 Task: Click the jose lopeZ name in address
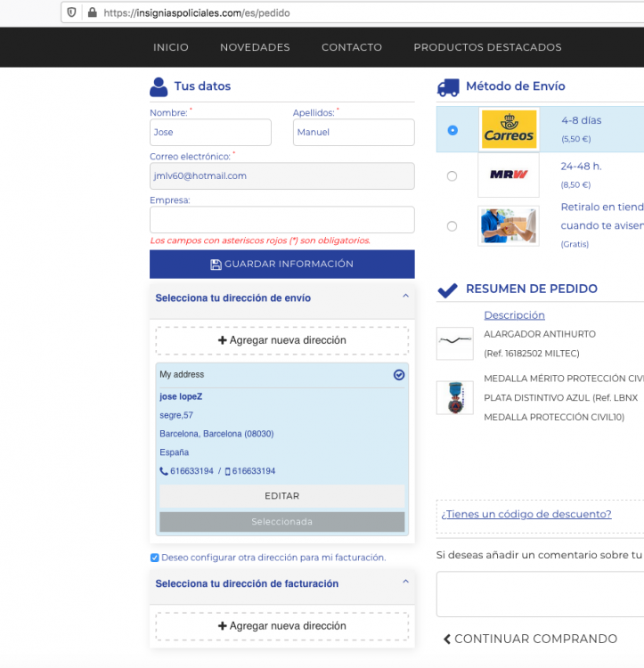point(181,396)
